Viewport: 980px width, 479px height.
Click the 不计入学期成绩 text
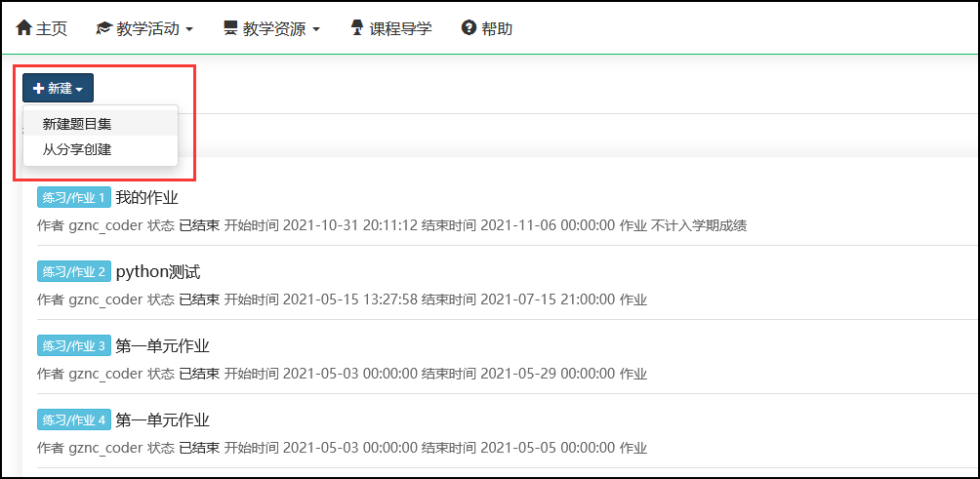point(699,226)
